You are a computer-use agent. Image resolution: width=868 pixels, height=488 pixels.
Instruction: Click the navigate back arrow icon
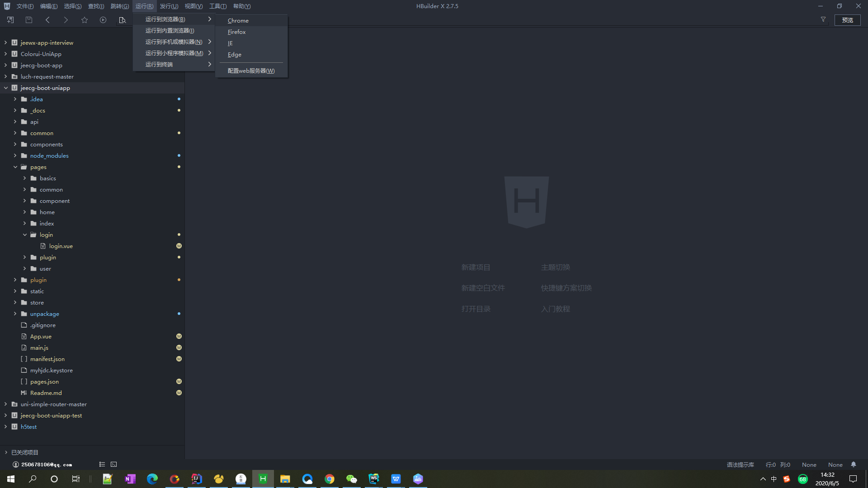[47, 20]
